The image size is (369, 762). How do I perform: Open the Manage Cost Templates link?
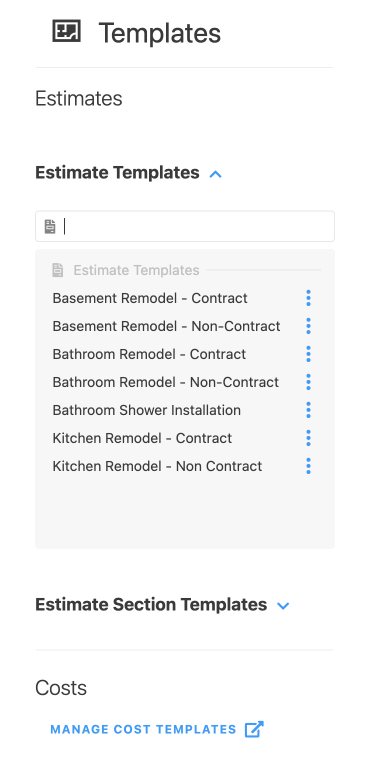(x=143, y=729)
